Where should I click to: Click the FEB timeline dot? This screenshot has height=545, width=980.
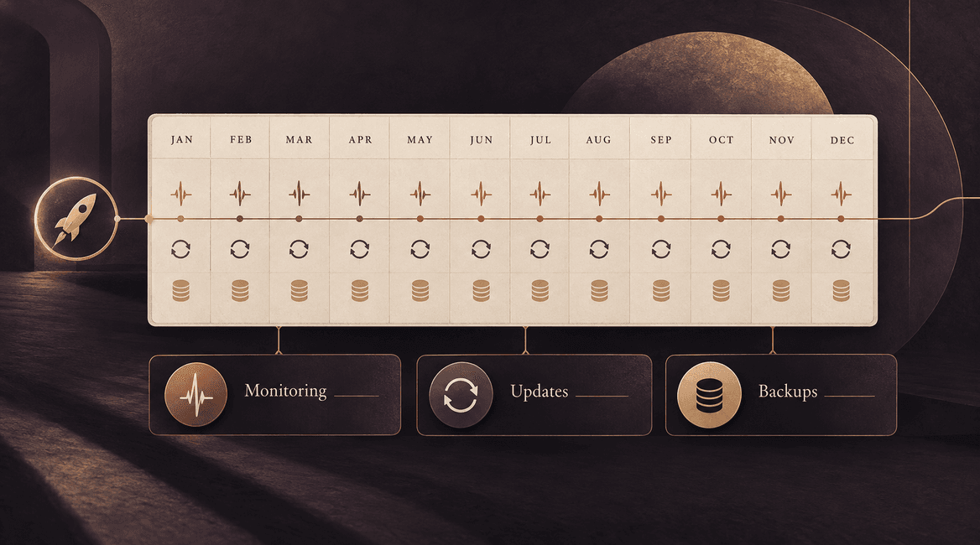point(240,219)
